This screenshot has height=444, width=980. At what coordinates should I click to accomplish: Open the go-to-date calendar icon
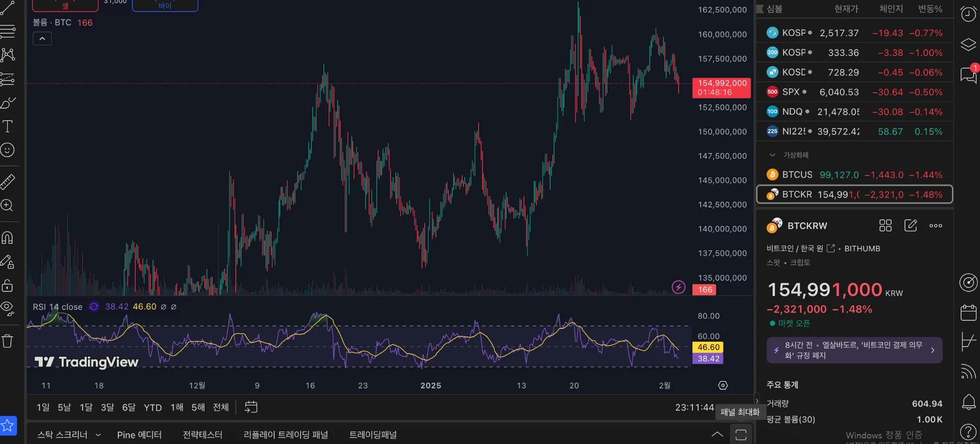tap(251, 407)
